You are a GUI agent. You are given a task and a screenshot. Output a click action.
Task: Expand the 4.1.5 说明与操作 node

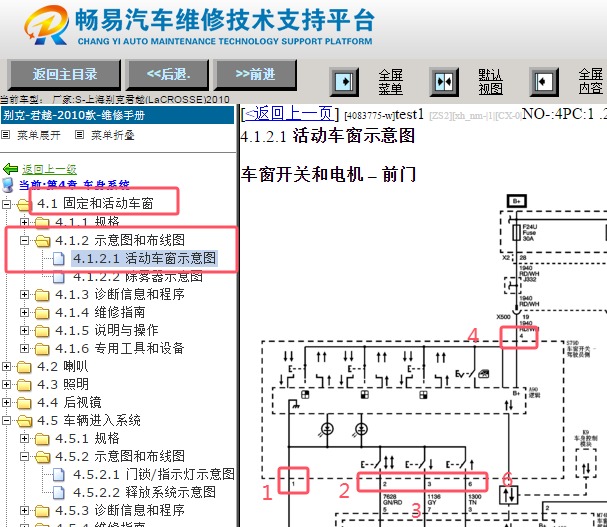coord(24,330)
